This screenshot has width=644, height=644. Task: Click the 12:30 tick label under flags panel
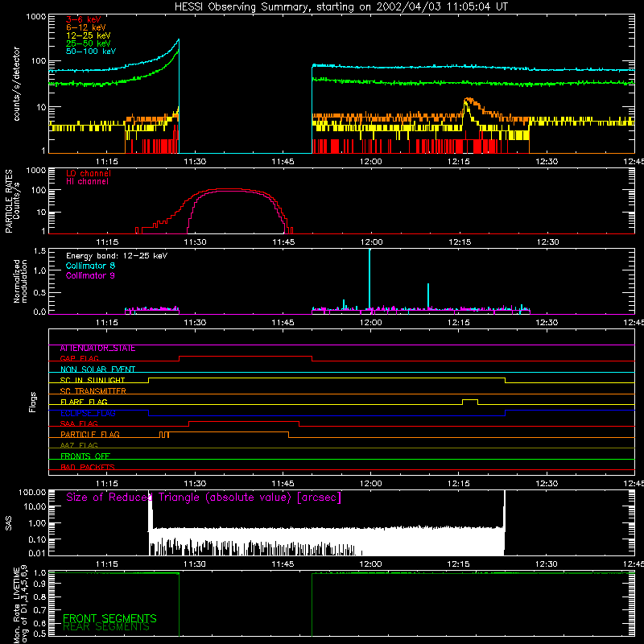click(547, 484)
